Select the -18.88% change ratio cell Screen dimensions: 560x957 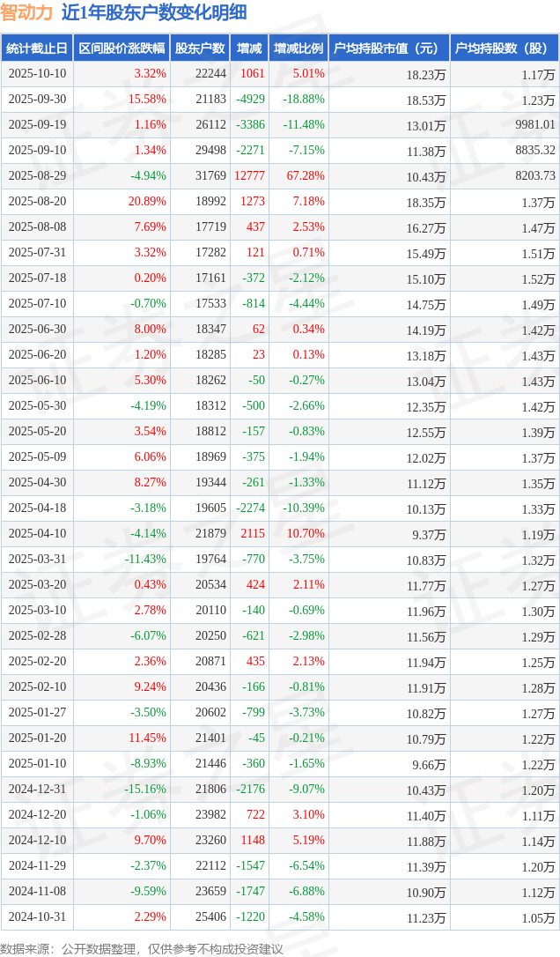[x=303, y=100]
